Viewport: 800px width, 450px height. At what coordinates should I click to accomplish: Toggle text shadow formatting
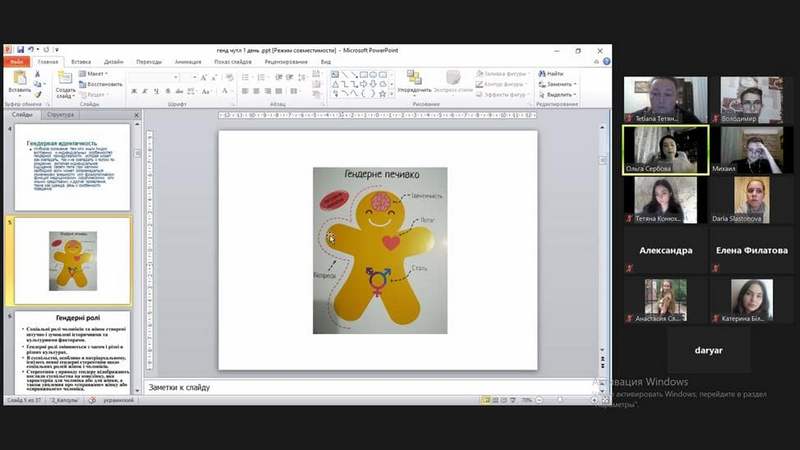point(167,91)
